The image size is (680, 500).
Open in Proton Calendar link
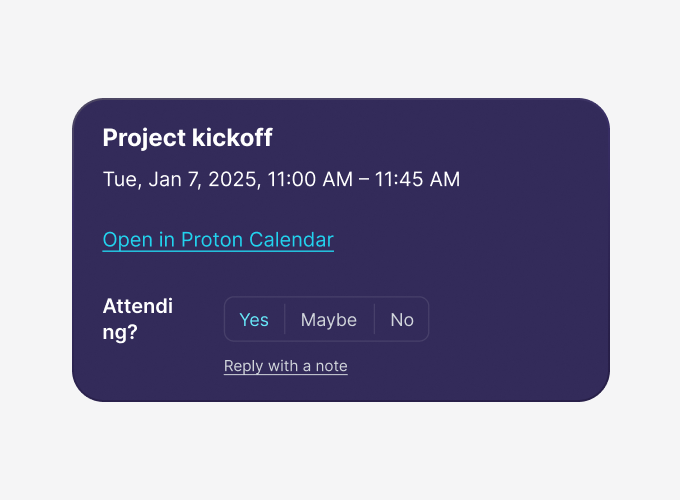coord(218,240)
